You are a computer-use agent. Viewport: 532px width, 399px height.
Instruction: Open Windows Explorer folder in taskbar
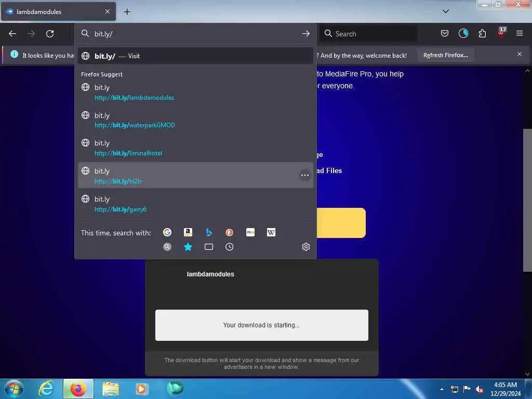(111, 389)
